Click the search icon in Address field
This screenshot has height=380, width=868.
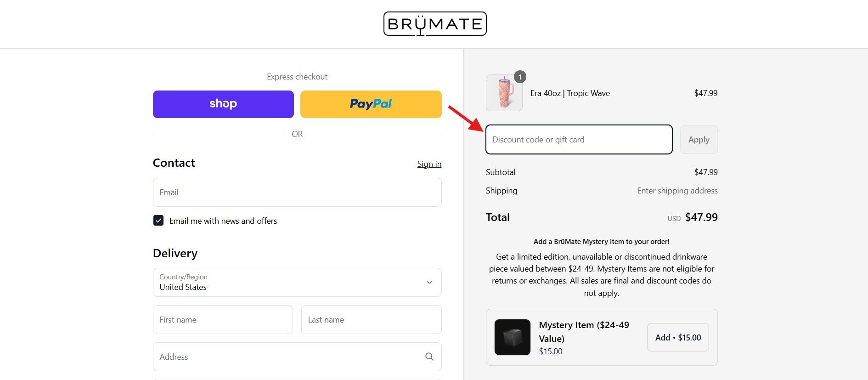point(429,357)
